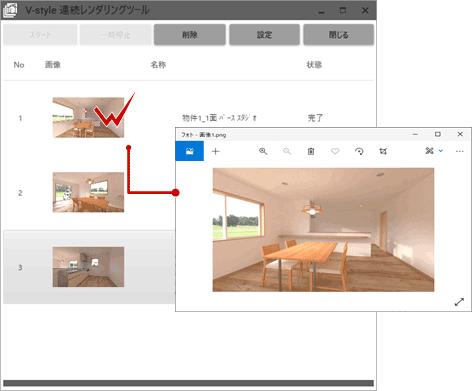Screen dimensions: 472x391
Task: Click the rendering progress bar at bottom
Action: (x=188, y=383)
